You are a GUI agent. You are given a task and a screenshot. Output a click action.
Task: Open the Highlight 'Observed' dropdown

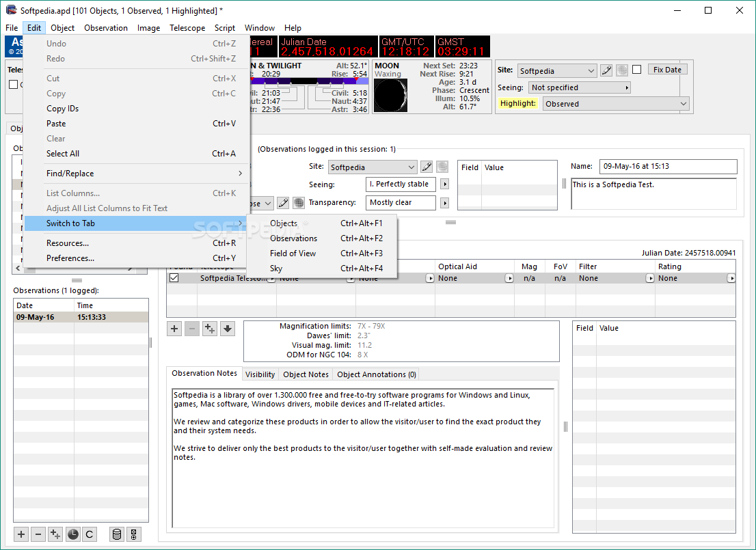(616, 104)
